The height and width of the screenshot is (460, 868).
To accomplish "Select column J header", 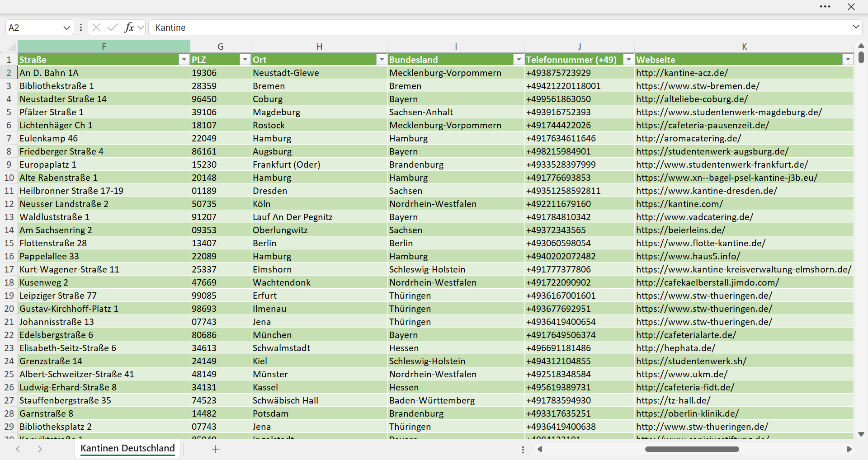I will tap(580, 47).
